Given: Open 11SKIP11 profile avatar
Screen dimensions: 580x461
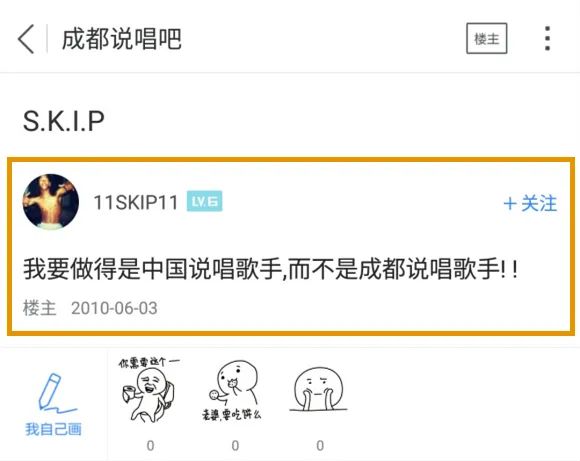Looking at the screenshot, I should pyautogui.click(x=51, y=202).
